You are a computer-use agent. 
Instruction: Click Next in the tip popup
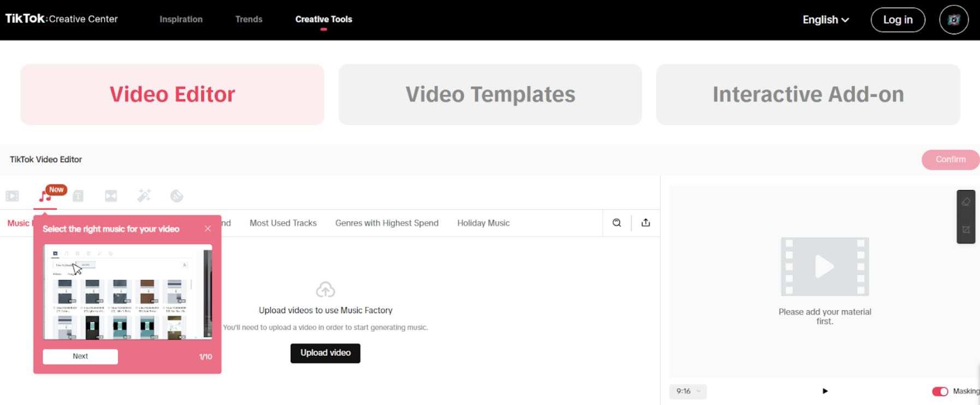coord(80,356)
